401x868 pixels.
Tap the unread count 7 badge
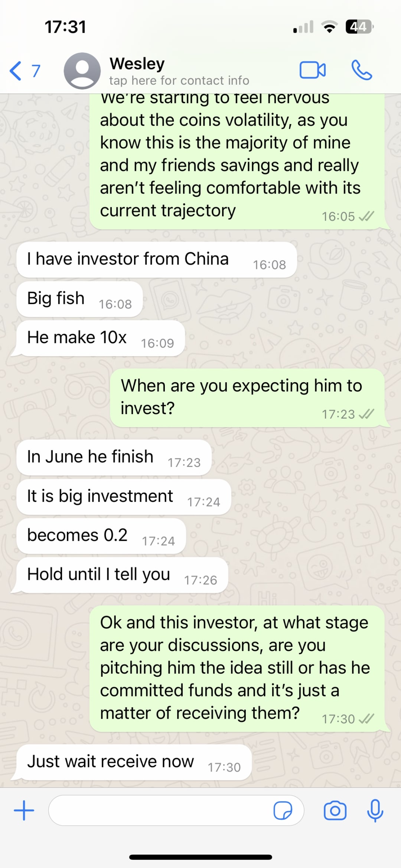36,71
